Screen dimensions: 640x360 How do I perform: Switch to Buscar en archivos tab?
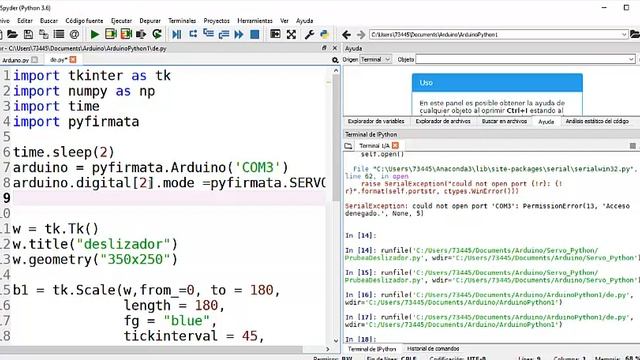pos(504,121)
